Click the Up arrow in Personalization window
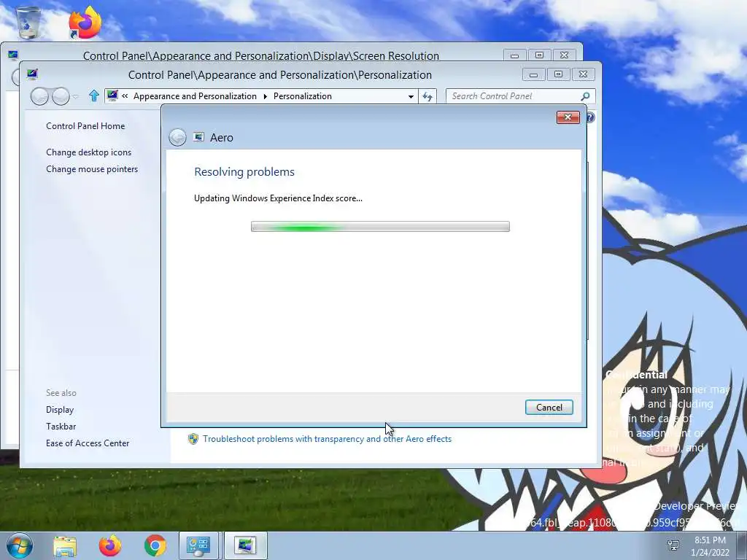The height and width of the screenshot is (560, 747). [x=94, y=96]
